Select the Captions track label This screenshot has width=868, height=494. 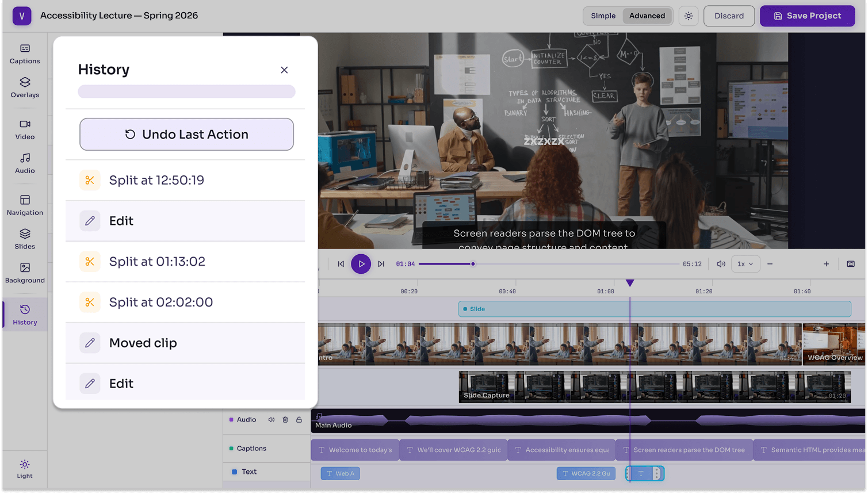251,449
